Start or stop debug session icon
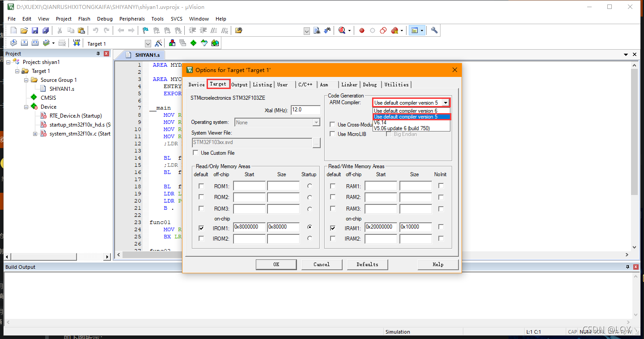Viewport: 644px width, 339px height. click(x=342, y=30)
